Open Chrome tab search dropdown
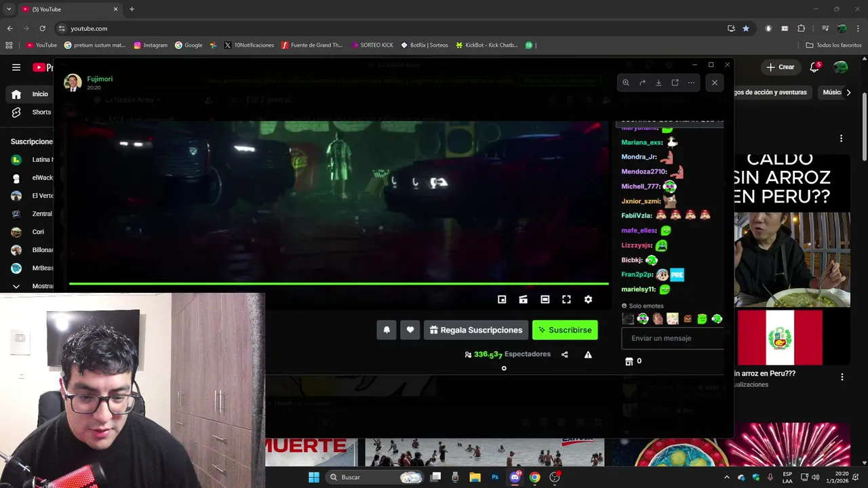The image size is (868, 488). point(8,9)
